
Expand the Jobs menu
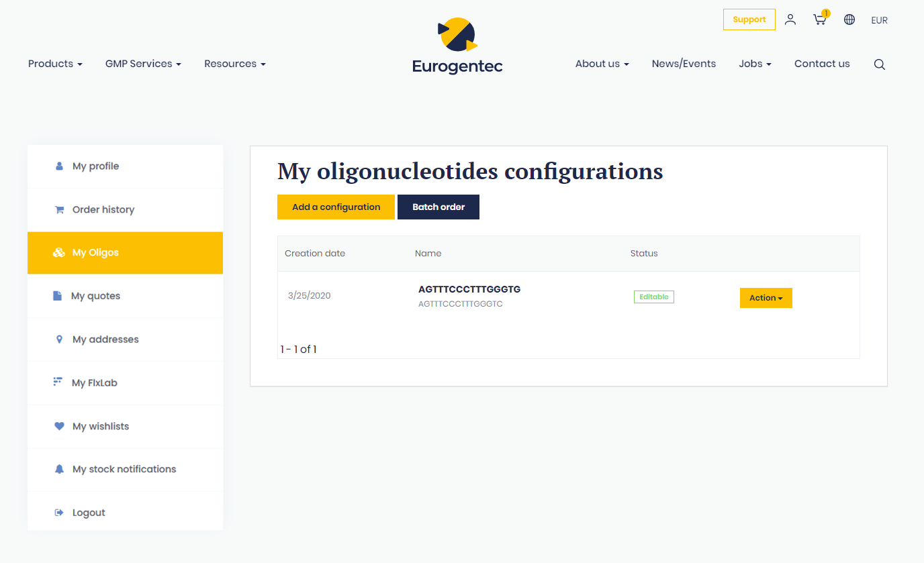click(x=755, y=64)
